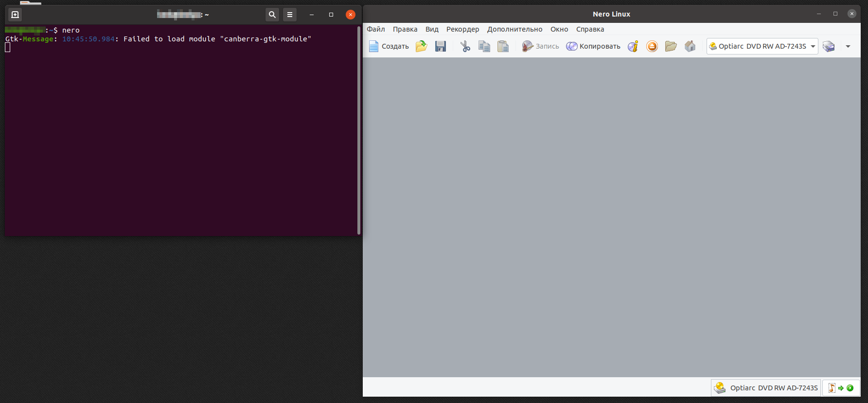This screenshot has width=868, height=403.
Task: Click the house icon in Nero toolbar
Action: pos(690,46)
